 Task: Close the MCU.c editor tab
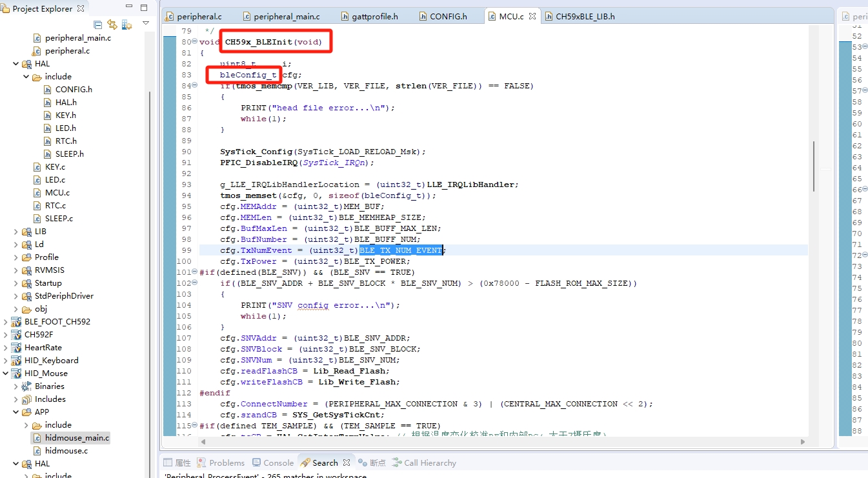[x=532, y=16]
